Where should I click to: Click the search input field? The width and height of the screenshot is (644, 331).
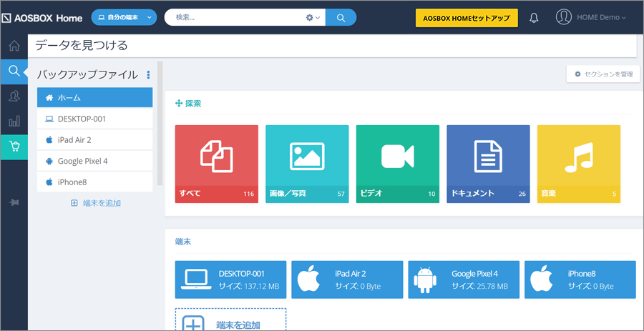238,17
